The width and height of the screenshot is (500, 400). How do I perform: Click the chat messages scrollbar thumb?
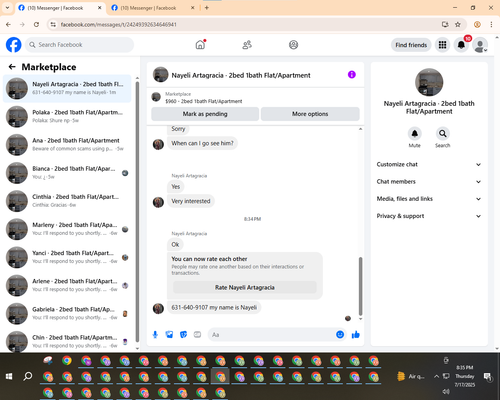(x=360, y=286)
